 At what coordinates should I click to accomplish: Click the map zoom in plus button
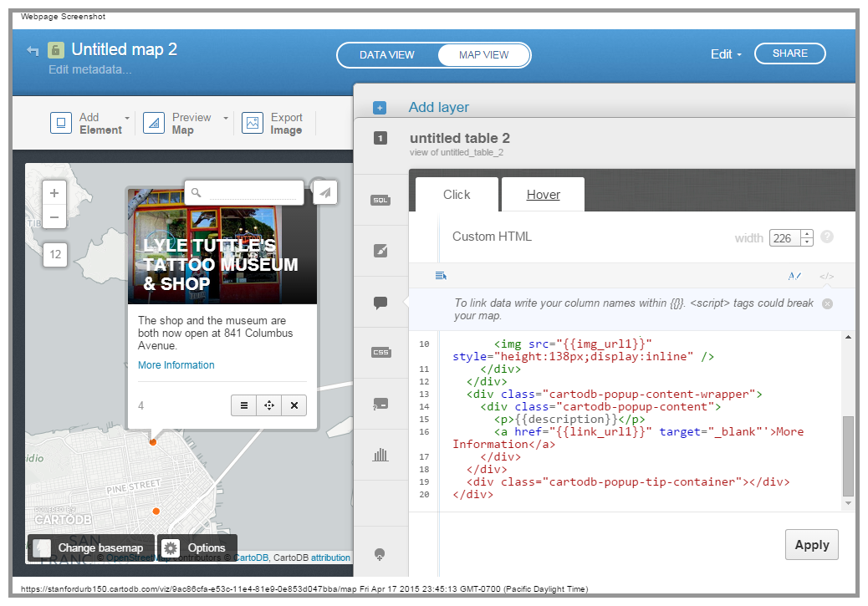[54, 192]
